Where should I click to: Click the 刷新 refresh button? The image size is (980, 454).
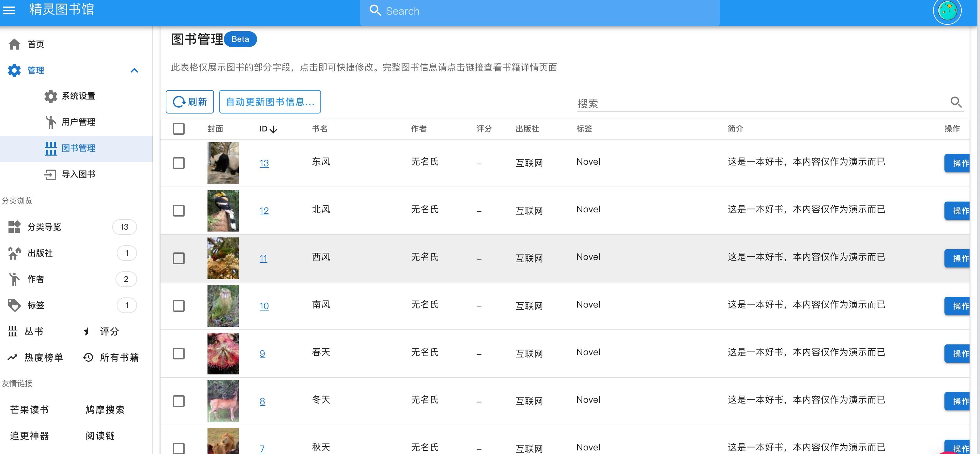(190, 102)
